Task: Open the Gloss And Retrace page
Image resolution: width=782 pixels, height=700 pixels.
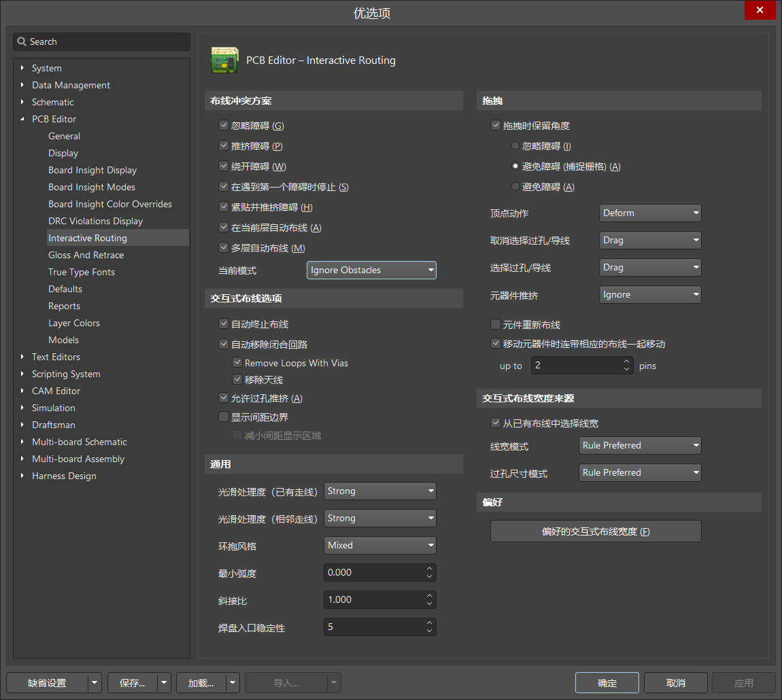Action: [86, 255]
